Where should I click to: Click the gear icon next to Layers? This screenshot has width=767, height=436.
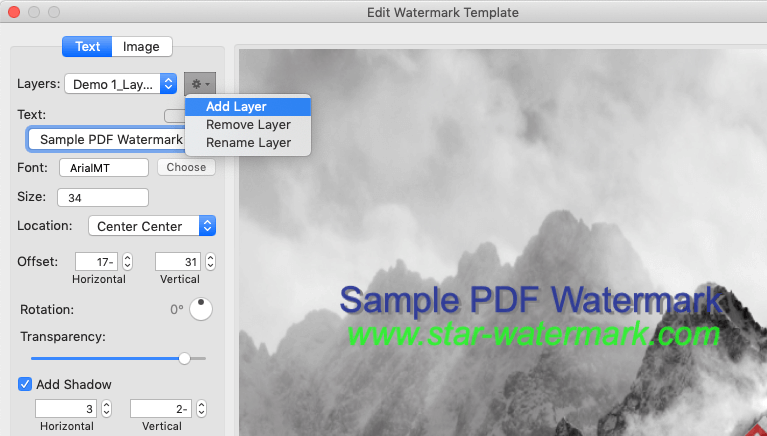199,85
